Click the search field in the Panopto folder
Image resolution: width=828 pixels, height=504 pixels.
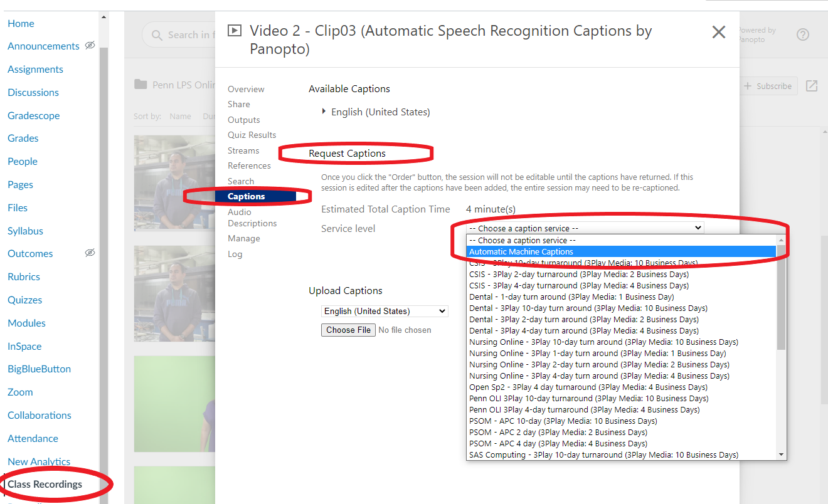[179, 35]
